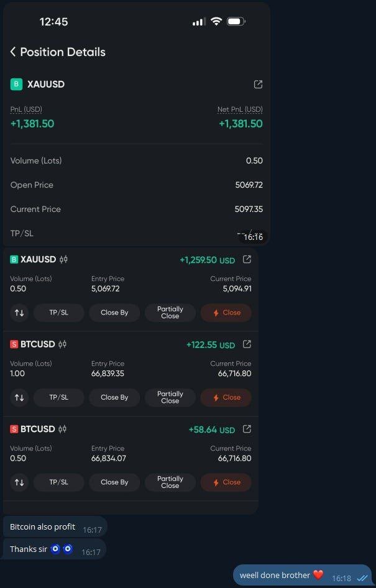Image resolution: width=376 pixels, height=588 pixels.
Task: Open the Position Details screenshot image
Action: tap(137, 155)
